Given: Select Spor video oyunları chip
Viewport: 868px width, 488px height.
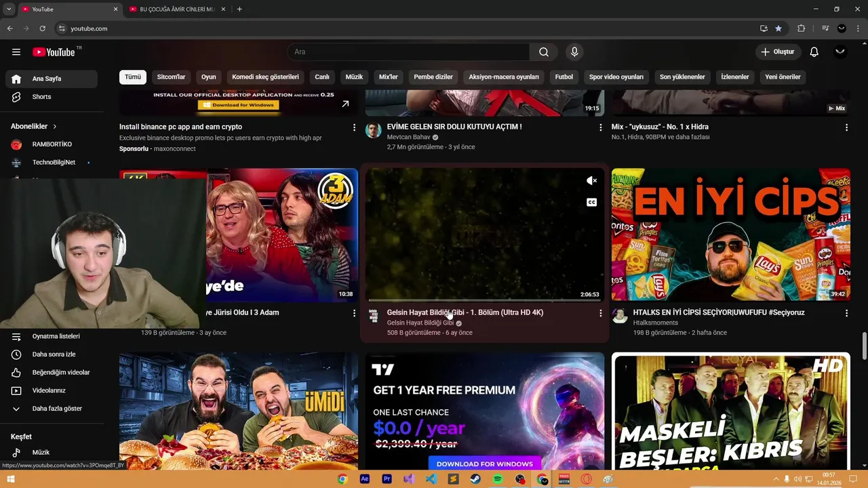Looking at the screenshot, I should 616,77.
